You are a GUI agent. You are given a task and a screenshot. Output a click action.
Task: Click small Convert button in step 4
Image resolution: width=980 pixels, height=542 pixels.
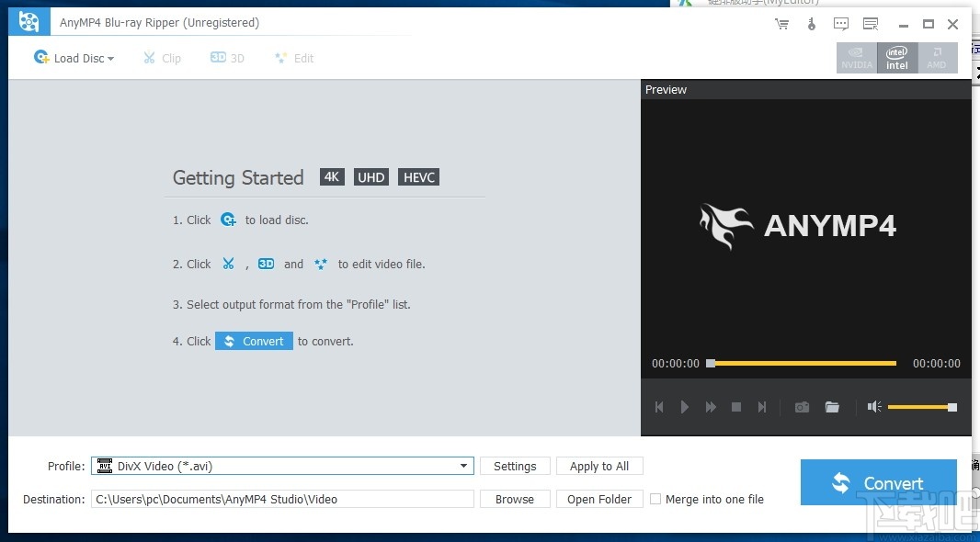tap(254, 341)
